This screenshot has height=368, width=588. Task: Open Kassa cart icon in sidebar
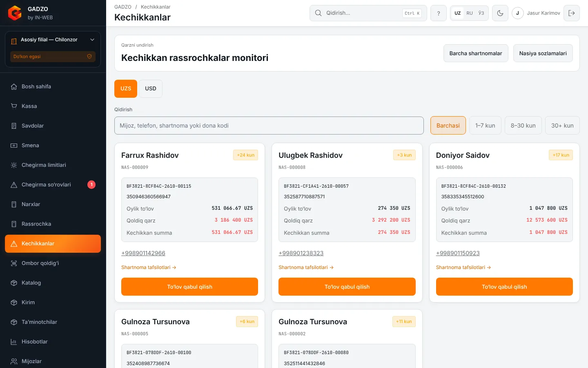tap(14, 106)
